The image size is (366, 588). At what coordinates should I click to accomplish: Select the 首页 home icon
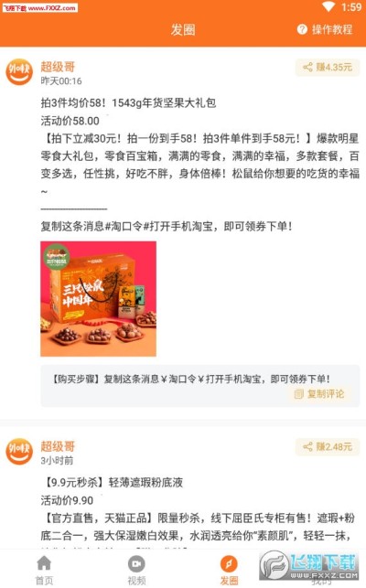tap(44, 563)
